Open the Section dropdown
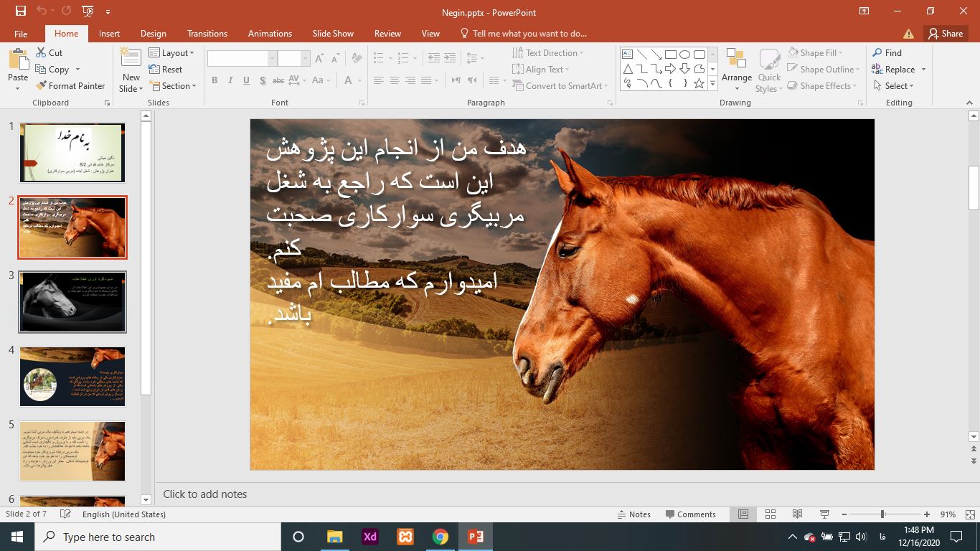Image resolution: width=980 pixels, height=551 pixels. 174,86
